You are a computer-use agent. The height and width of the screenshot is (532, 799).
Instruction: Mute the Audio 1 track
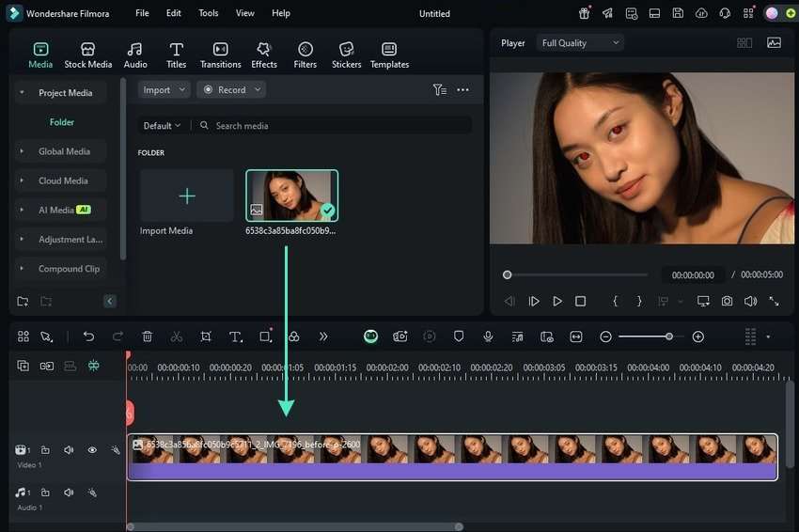[69, 493]
